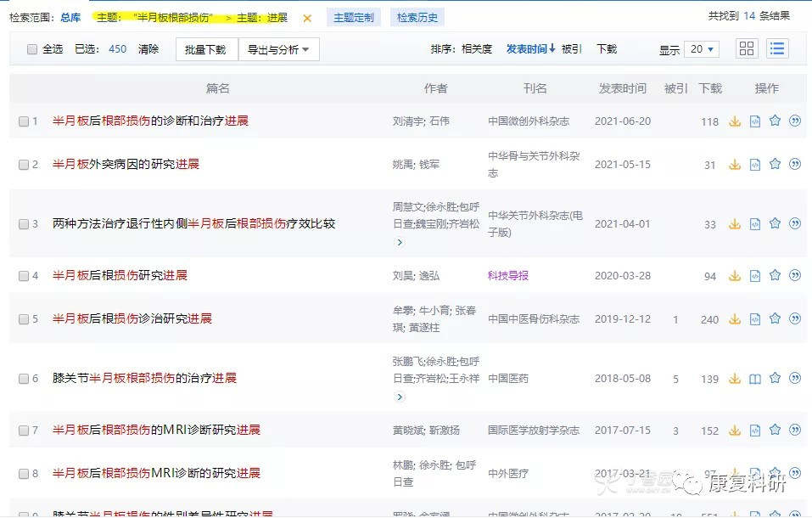Check the box for result row 3
This screenshot has height=518, width=812.
click(24, 224)
